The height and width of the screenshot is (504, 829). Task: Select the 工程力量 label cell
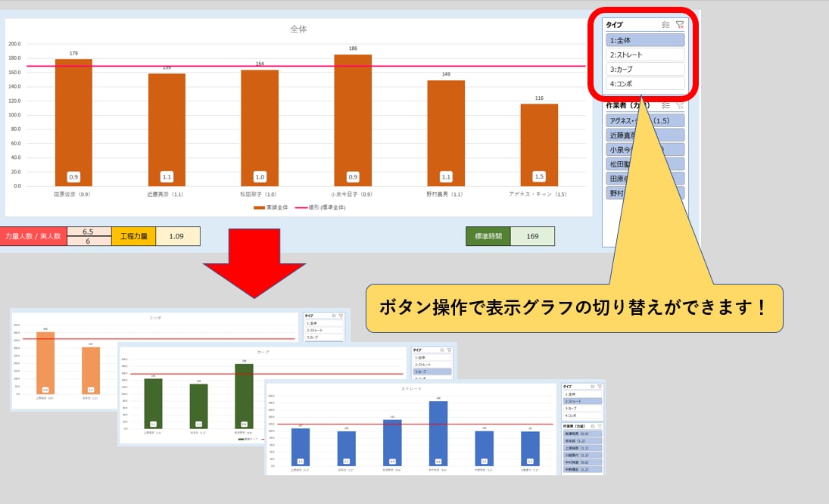point(134,236)
